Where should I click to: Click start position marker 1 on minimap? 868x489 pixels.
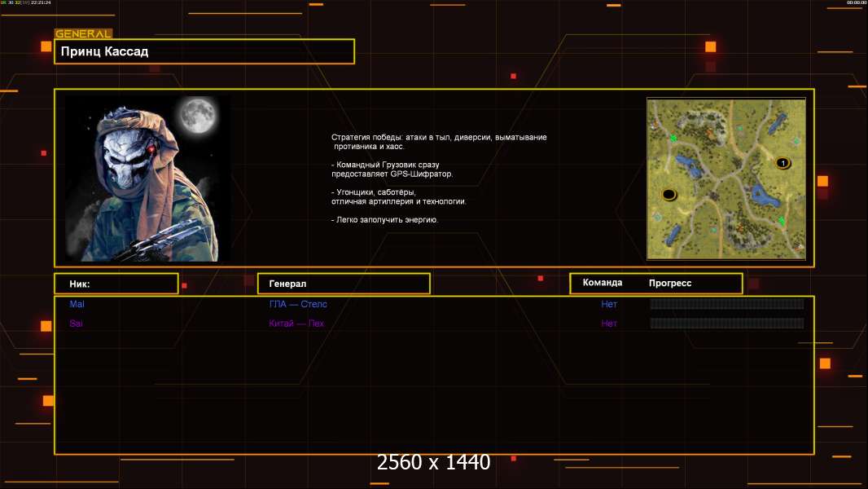click(783, 163)
